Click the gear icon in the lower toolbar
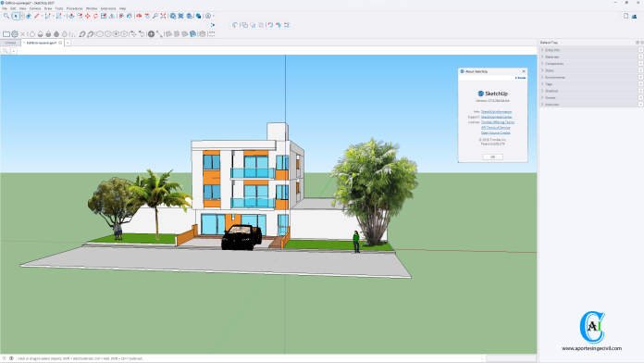Screen dimensions: 644x363 point(15,34)
